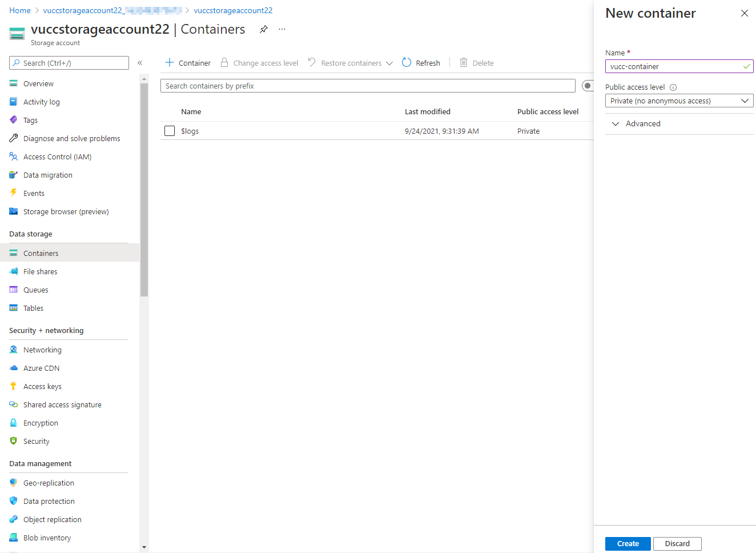Click the Public access level column header
This screenshot has height=553, width=756.
(x=548, y=111)
